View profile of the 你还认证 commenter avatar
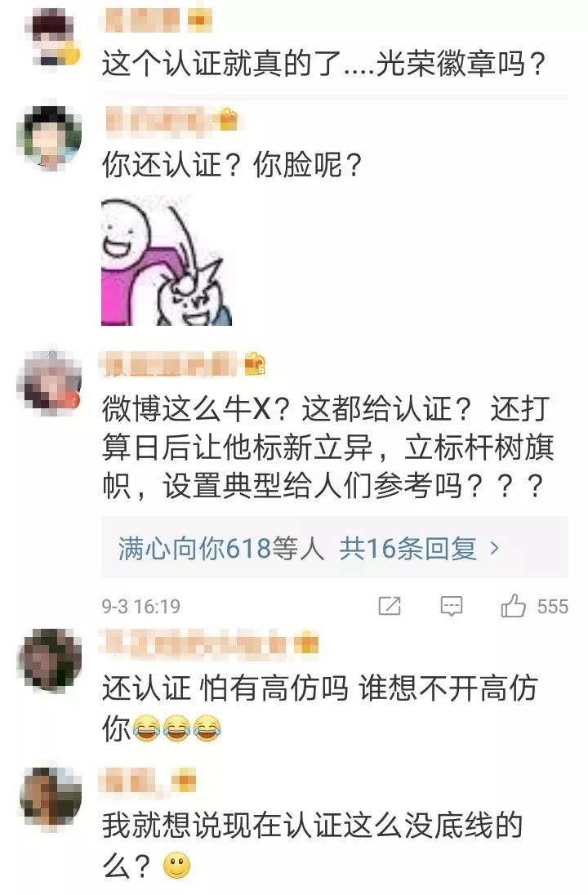This screenshot has height=895, width=588. point(49,137)
